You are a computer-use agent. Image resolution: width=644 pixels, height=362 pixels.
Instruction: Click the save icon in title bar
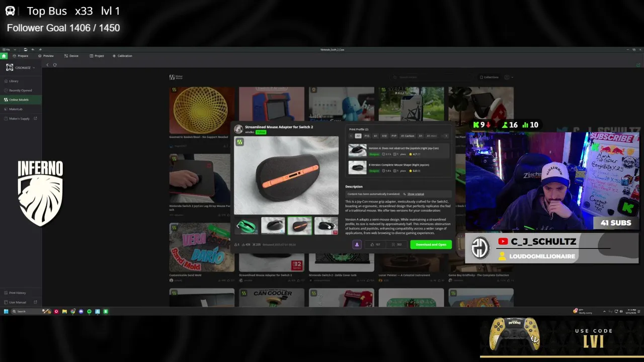tap(26, 49)
